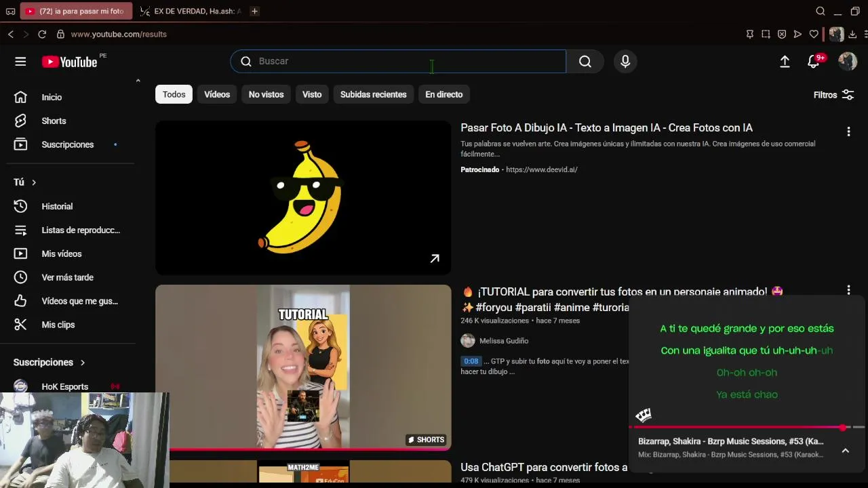Seek on the mini player red progress bar

[747, 428]
